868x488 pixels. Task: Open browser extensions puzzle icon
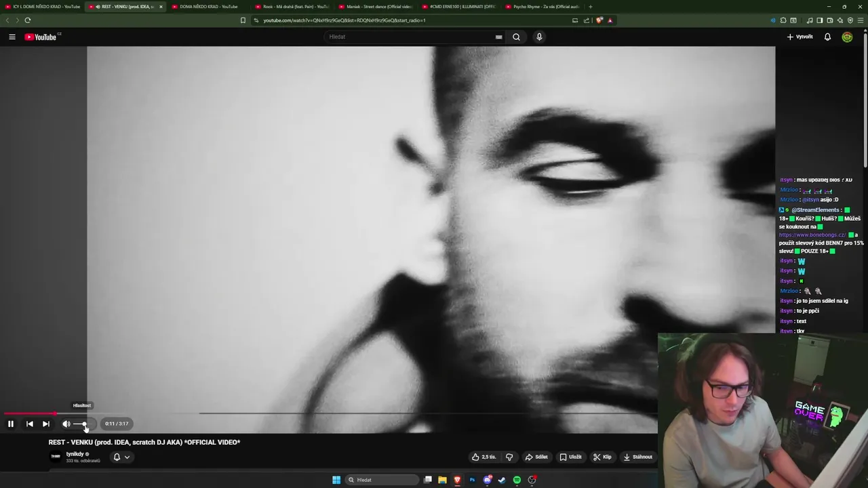point(783,20)
